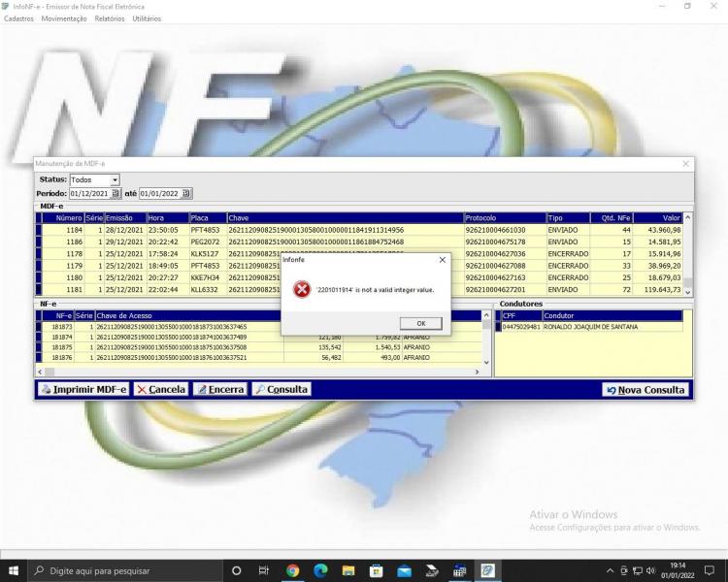
Task: Open File Explorer from taskbar
Action: pos(348,570)
